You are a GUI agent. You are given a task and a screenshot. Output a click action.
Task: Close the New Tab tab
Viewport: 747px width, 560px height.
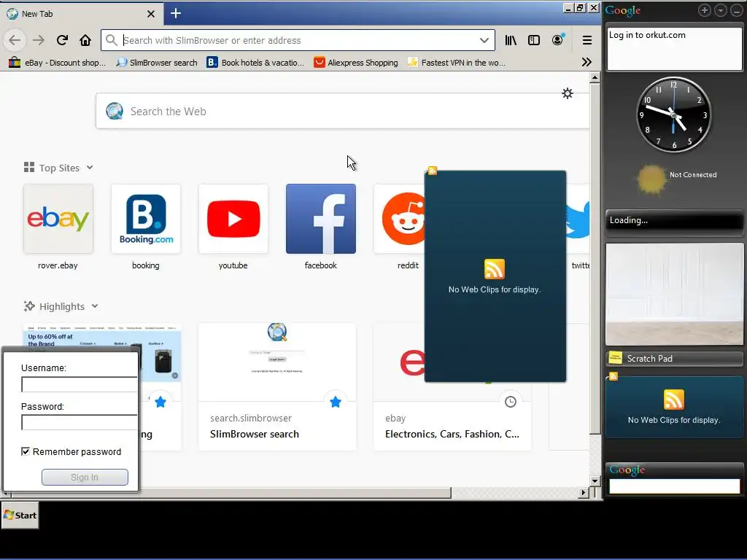[151, 14]
